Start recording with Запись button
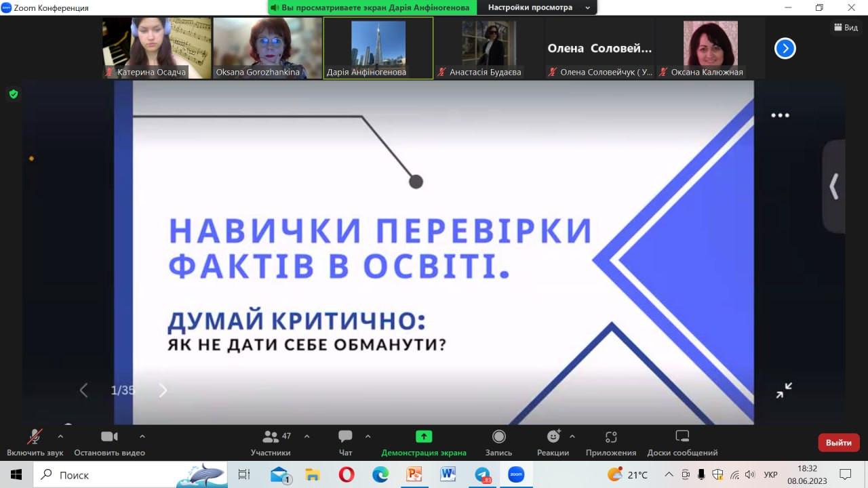This screenshot has height=488, width=868. point(499,443)
